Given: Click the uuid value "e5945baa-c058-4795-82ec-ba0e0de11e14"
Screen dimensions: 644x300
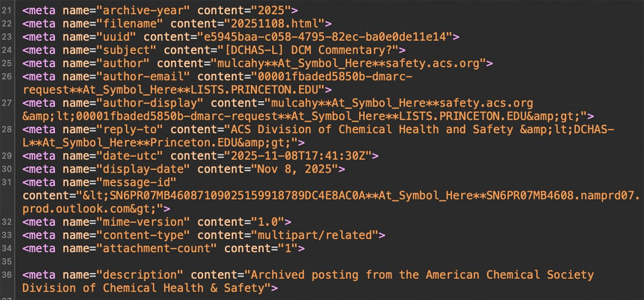Looking at the screenshot, I should coord(325,37).
